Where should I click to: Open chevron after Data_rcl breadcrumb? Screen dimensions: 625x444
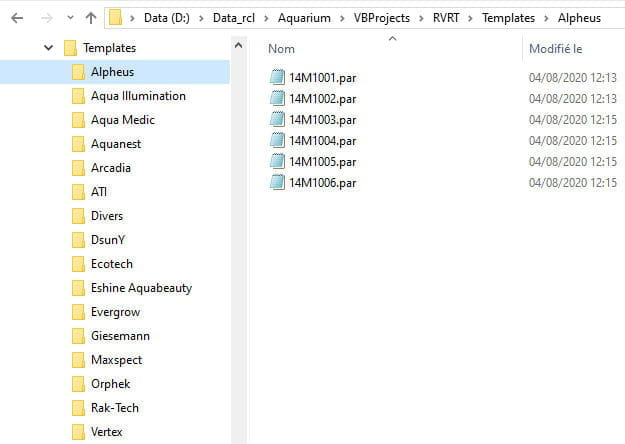click(x=266, y=18)
